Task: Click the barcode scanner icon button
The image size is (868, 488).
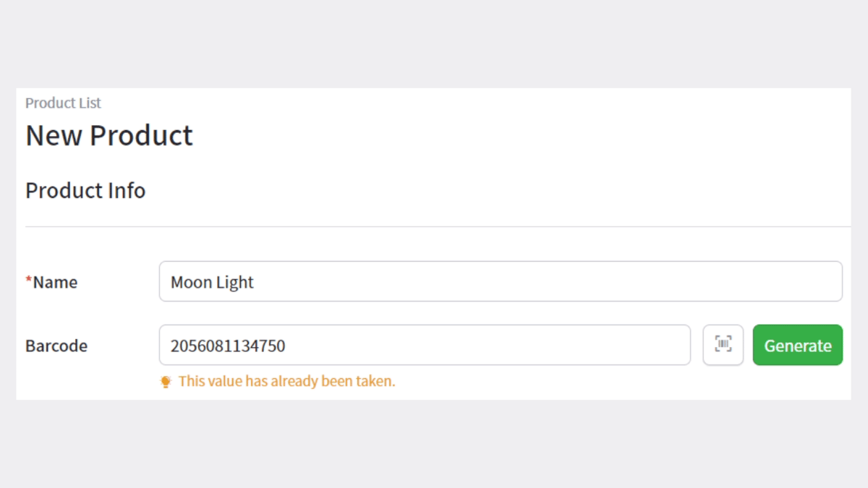Action: (x=723, y=345)
